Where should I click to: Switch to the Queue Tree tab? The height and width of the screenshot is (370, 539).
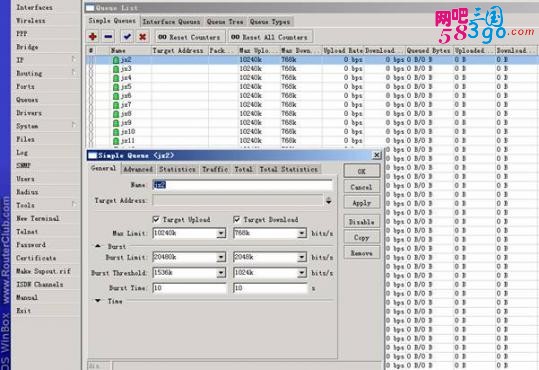point(225,22)
